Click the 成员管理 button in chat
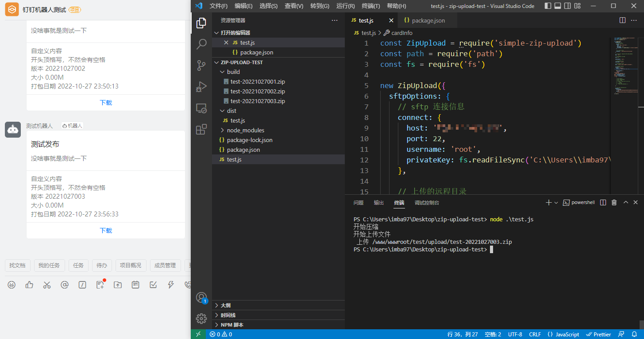Viewport: 644px width, 339px height. (165, 266)
